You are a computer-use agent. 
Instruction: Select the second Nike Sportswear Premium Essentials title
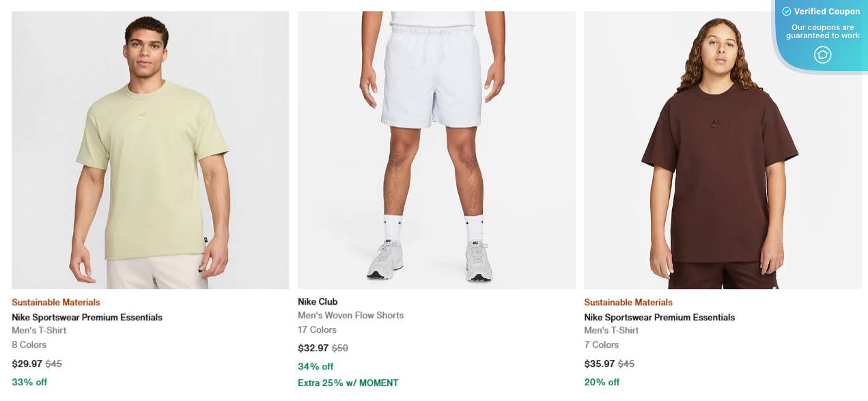coord(659,317)
